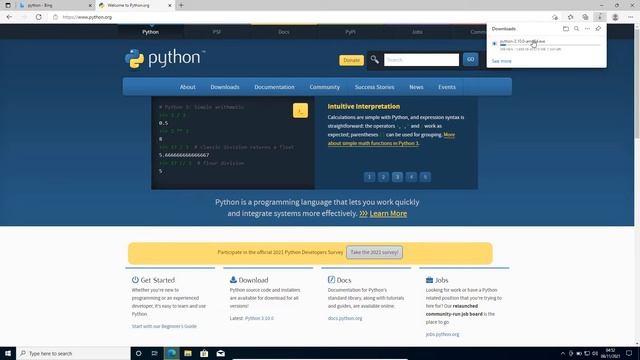Image resolution: width=640 pixels, height=360 pixels.
Task: Open a new tab with plus button
Action: pos(181,5)
